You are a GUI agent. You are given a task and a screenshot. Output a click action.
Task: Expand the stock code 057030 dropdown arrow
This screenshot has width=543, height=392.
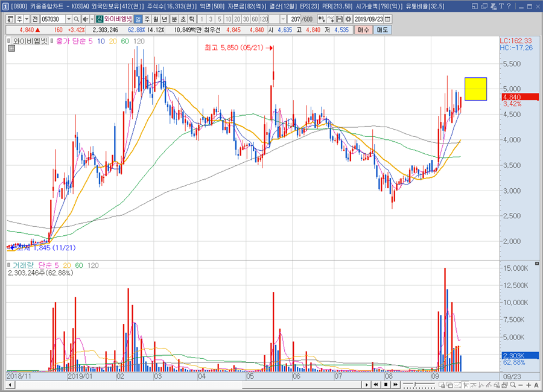point(69,19)
